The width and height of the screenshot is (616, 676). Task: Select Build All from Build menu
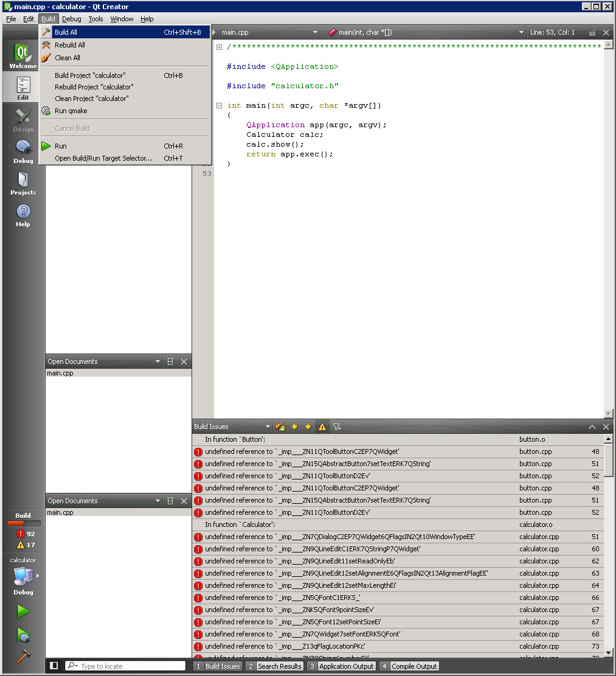[x=125, y=32]
